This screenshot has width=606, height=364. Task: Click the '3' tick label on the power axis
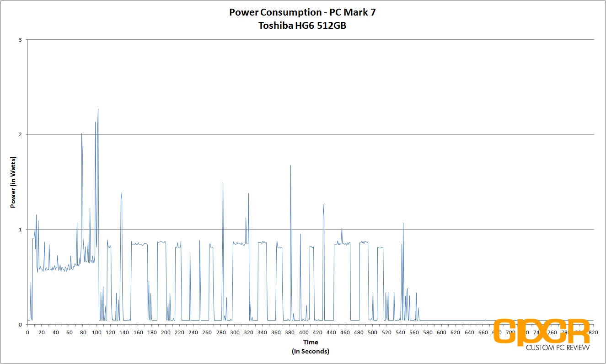tap(21, 40)
